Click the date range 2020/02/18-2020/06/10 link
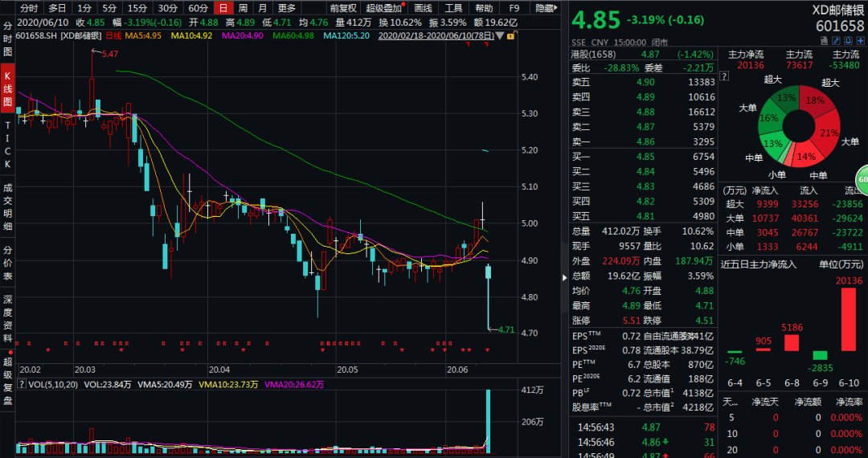 click(x=436, y=36)
